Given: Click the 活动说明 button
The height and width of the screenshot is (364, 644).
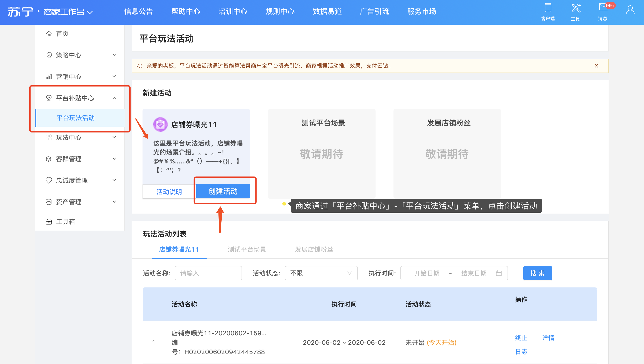Looking at the screenshot, I should click(169, 192).
